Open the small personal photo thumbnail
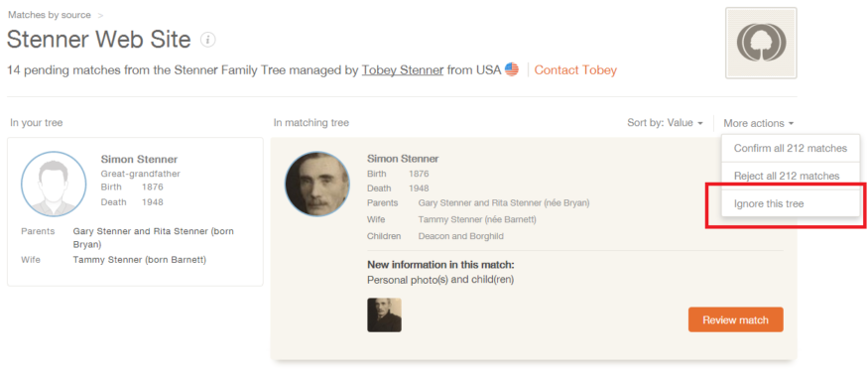 click(384, 314)
